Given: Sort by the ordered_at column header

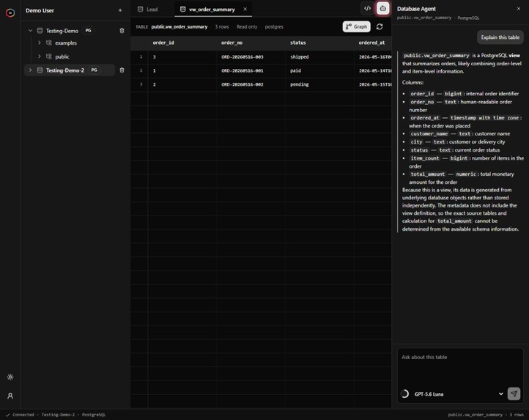Looking at the screenshot, I should (371, 43).
